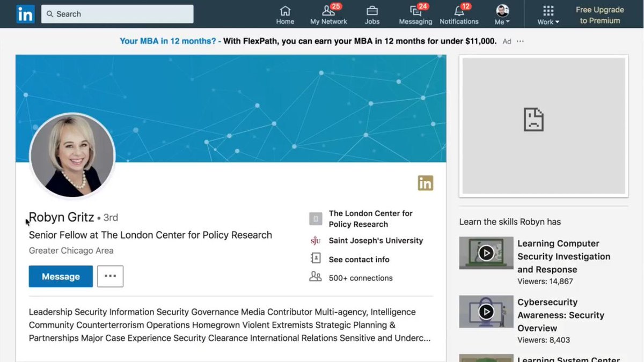644x362 pixels.
Task: Open The London Center for Policy Research link
Action: 370,219
